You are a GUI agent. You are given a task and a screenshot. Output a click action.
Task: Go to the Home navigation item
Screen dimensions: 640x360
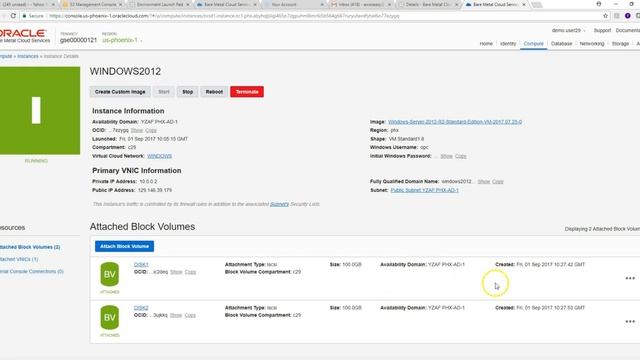coord(486,44)
